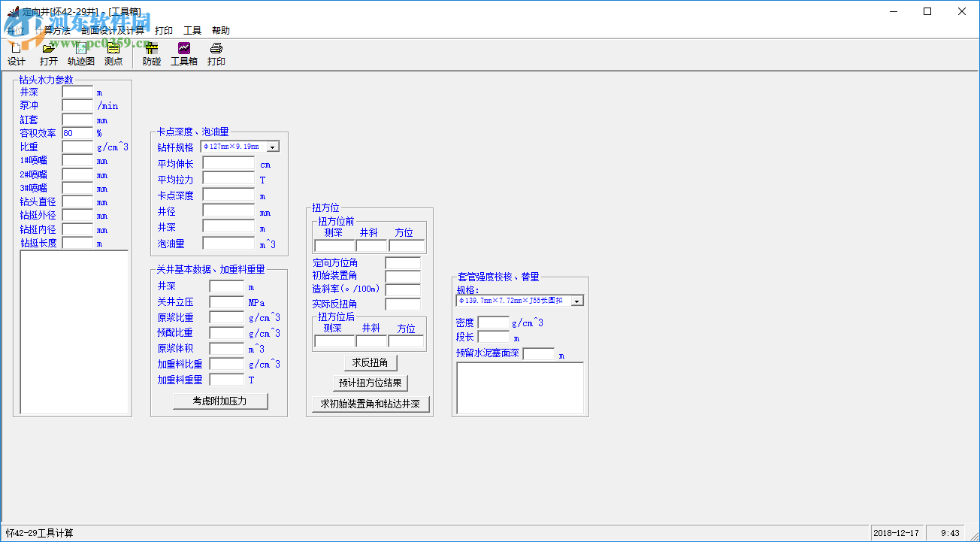Screen dimensions: 980x542
Task: Expand the casing 规格 dropdown Φ139.7mm
Action: point(577,301)
